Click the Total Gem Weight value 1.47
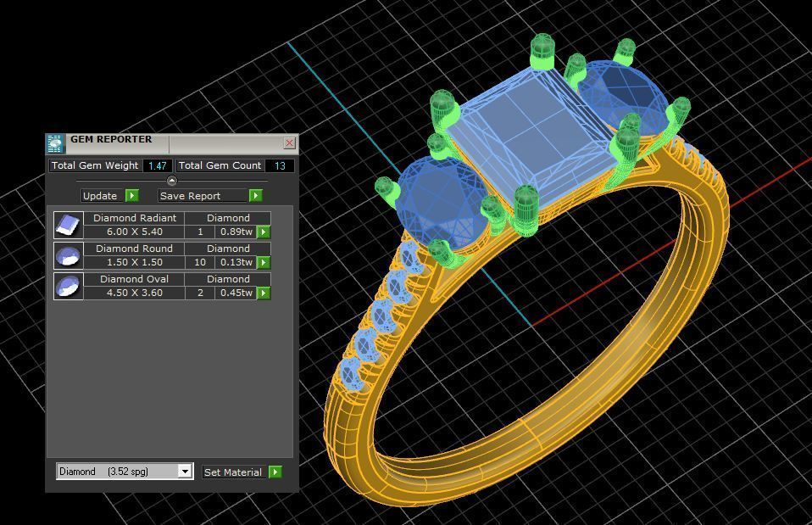Viewport: 812px width, 525px height. click(158, 166)
